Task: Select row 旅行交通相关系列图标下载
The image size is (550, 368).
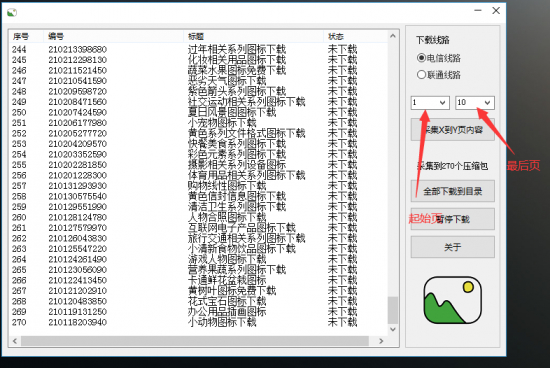Action: coord(199,238)
